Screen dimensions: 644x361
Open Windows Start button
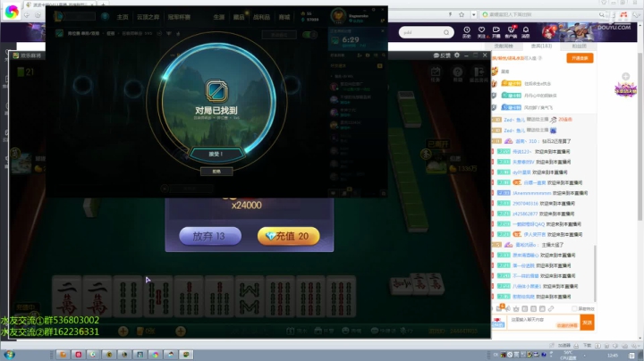click(9, 355)
